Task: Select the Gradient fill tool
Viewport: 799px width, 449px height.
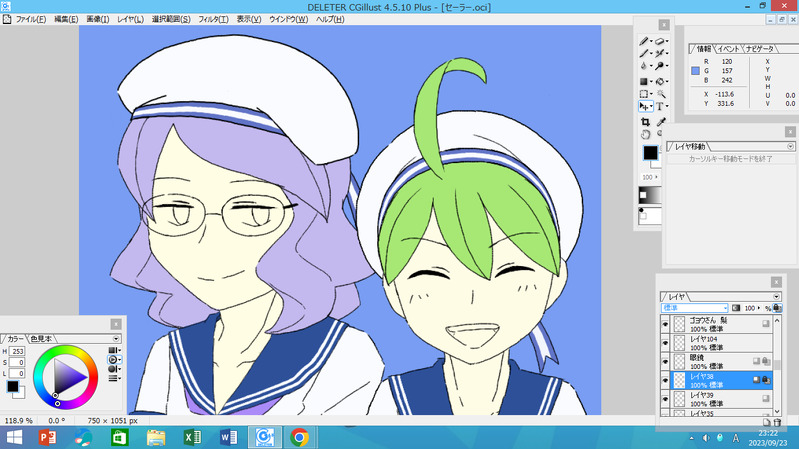Action: pyautogui.click(x=644, y=82)
